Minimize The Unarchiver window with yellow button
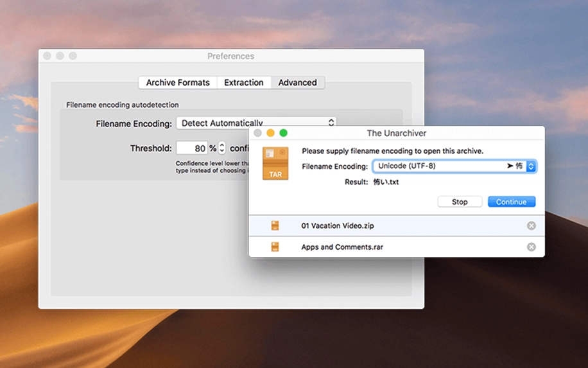This screenshot has width=588, height=368. [x=270, y=133]
